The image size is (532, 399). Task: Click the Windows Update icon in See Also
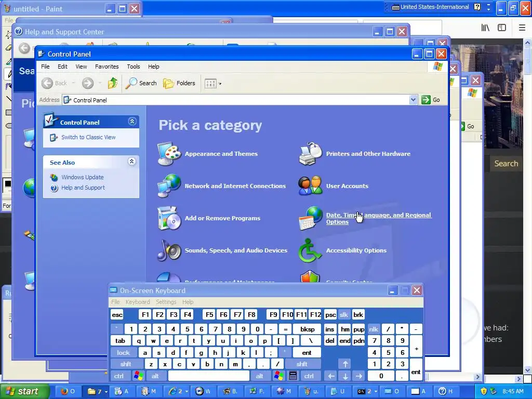[54, 177]
